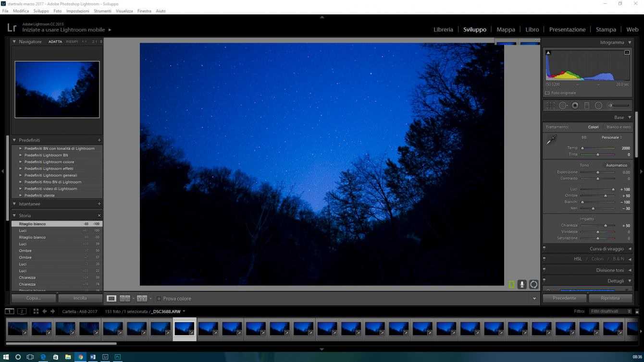
Task: Adjust the Esposizione slider
Action: tap(598, 172)
